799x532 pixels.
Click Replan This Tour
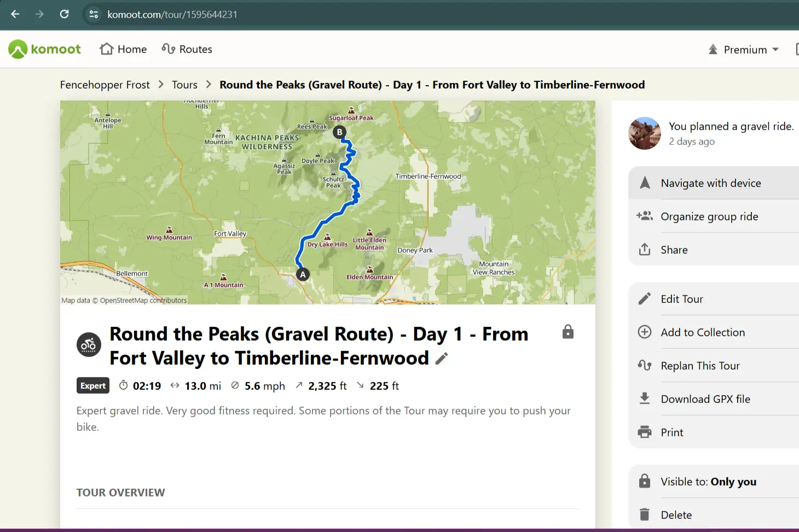700,365
